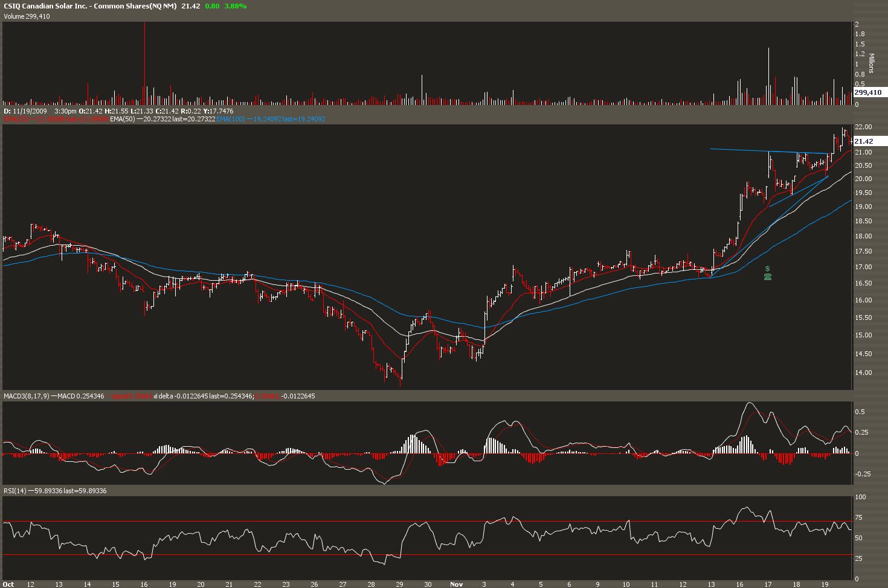Screen dimensions: 888x588
Task: Click the "Millions" volume axis unit label
Action: (x=872, y=63)
